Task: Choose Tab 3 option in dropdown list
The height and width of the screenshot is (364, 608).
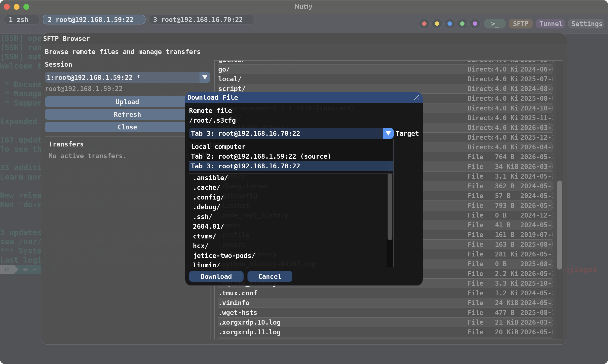Action: point(291,166)
